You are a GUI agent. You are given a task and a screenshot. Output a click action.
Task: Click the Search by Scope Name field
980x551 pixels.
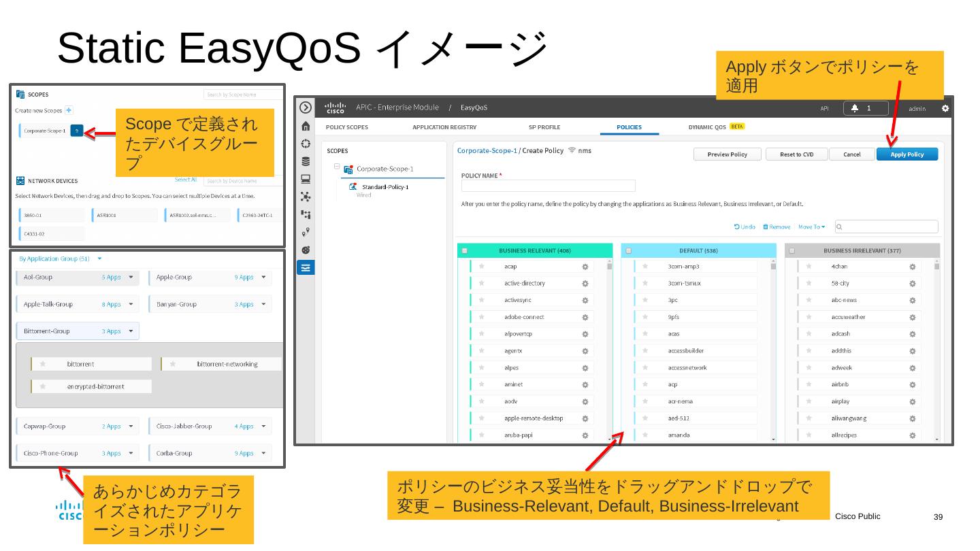coord(244,95)
